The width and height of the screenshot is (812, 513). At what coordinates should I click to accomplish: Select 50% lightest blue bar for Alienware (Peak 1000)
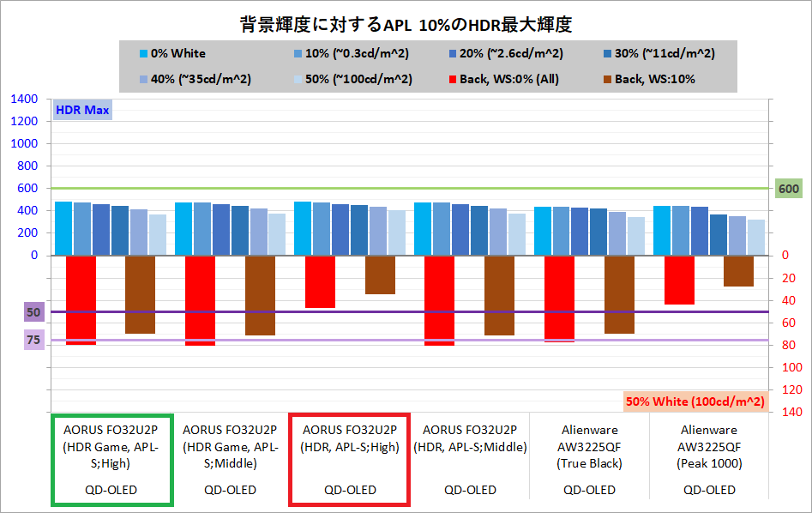756,238
